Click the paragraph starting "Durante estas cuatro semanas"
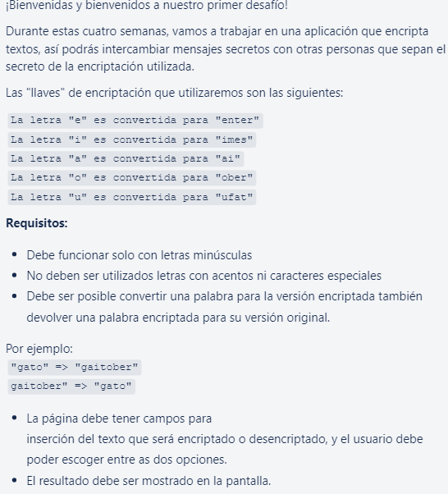This screenshot has height=494, width=448. click(x=226, y=49)
